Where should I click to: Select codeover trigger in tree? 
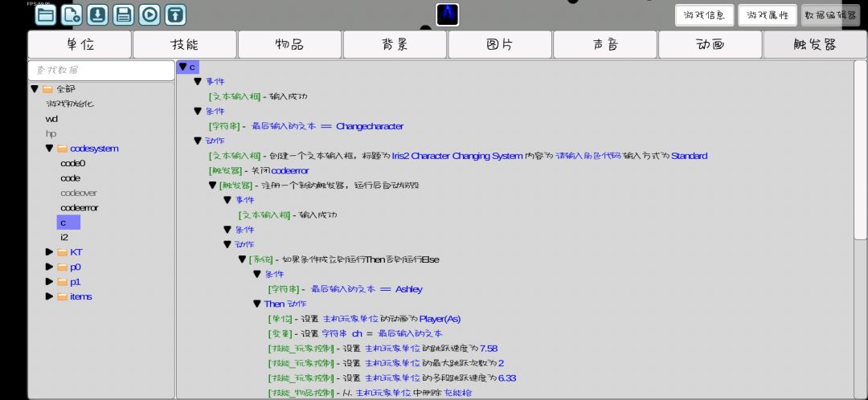[79, 193]
